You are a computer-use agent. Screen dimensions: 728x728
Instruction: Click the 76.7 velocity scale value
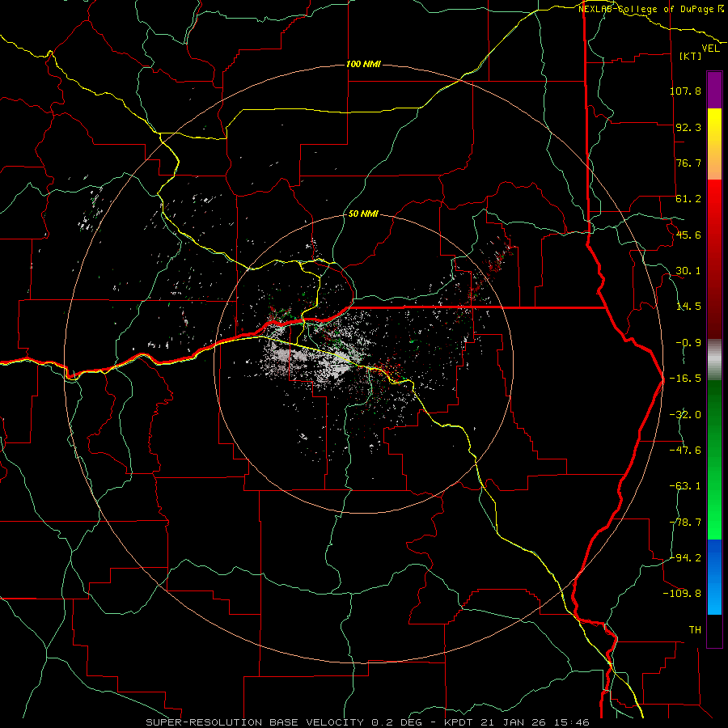688,163
